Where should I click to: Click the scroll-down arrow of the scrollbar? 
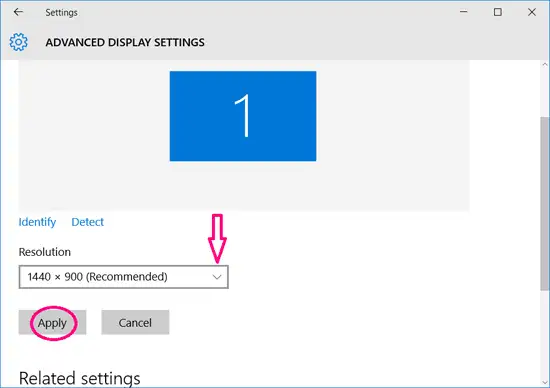click(x=545, y=382)
